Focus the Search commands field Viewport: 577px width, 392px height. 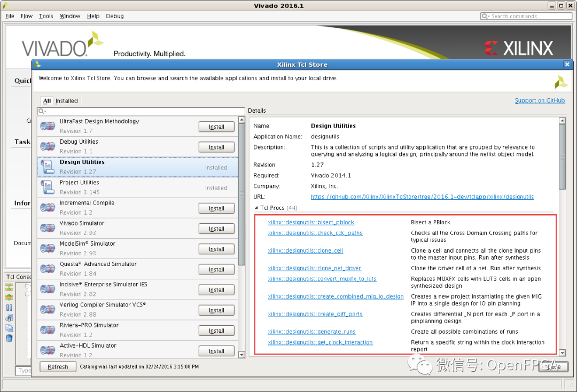coord(526,16)
